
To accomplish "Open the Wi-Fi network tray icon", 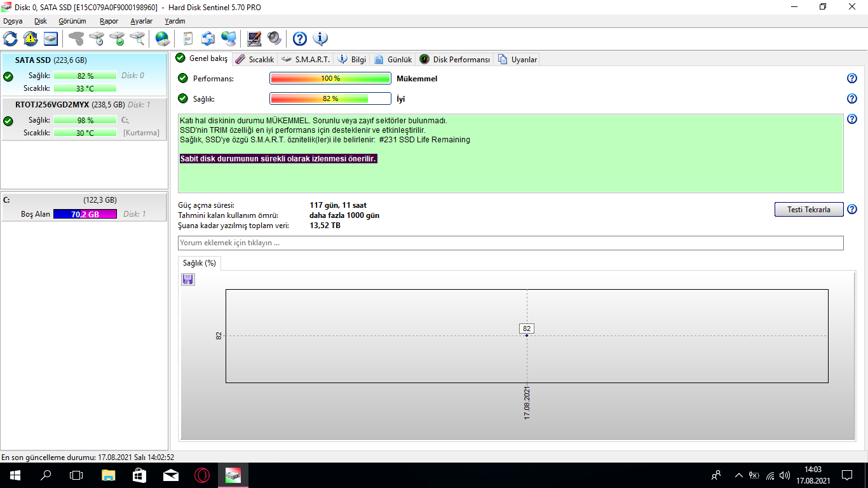I will (x=770, y=475).
